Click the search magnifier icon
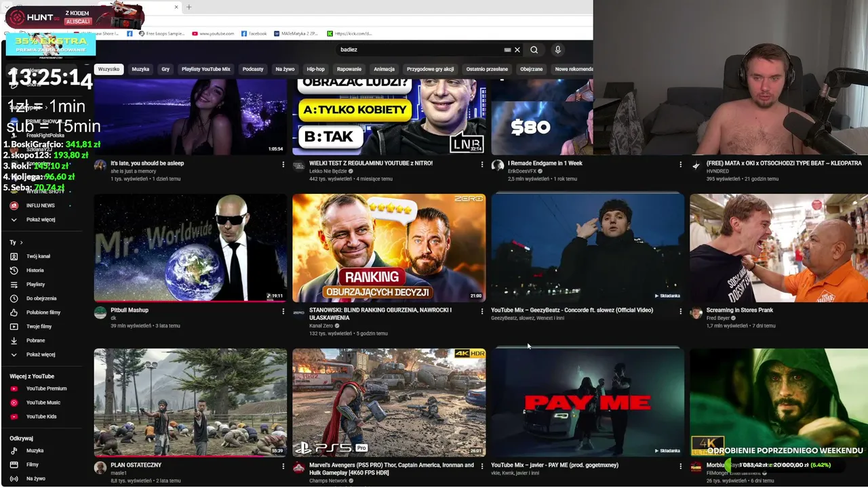The image size is (868, 488). click(x=534, y=49)
